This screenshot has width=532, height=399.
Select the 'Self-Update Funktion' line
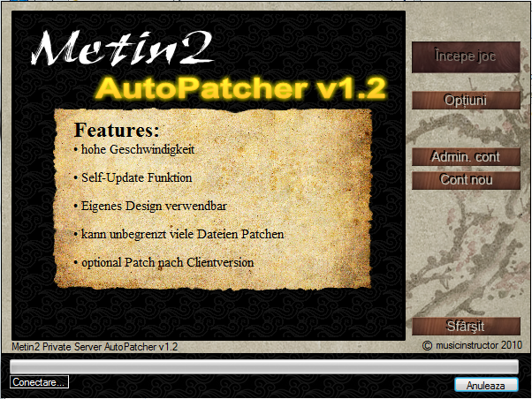133,177
